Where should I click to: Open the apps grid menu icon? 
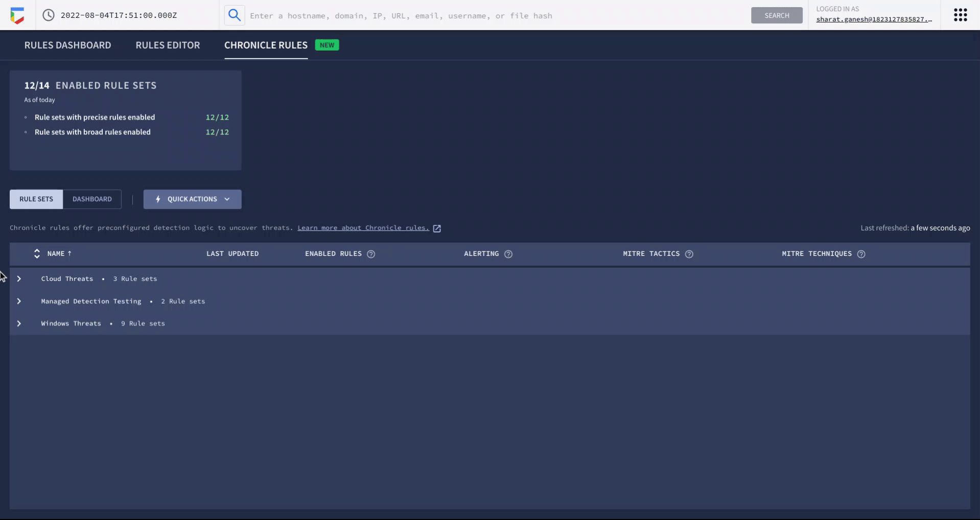pos(961,15)
